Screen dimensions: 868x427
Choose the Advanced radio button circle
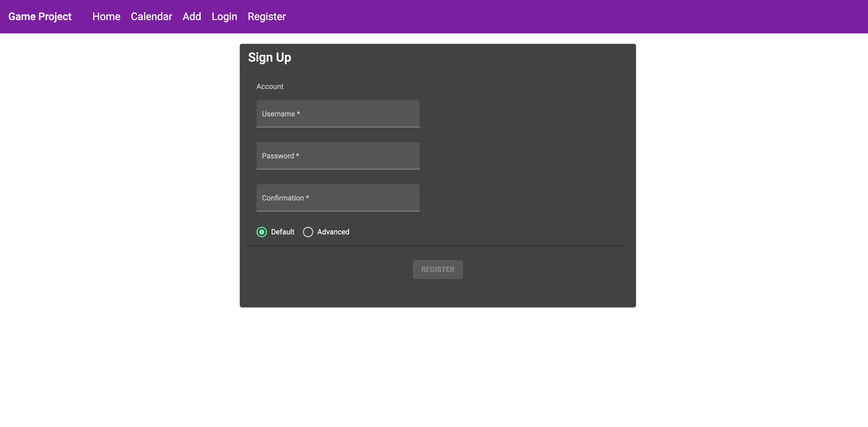pos(308,232)
